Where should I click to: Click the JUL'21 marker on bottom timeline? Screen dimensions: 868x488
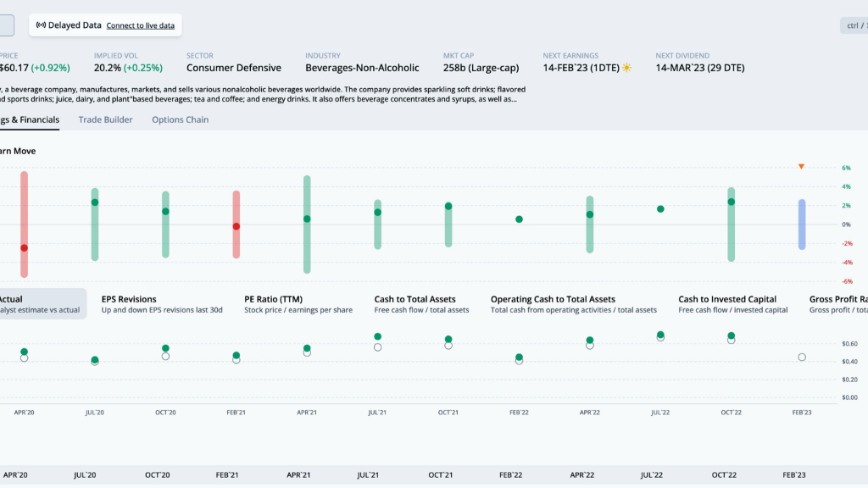pyautogui.click(x=368, y=474)
